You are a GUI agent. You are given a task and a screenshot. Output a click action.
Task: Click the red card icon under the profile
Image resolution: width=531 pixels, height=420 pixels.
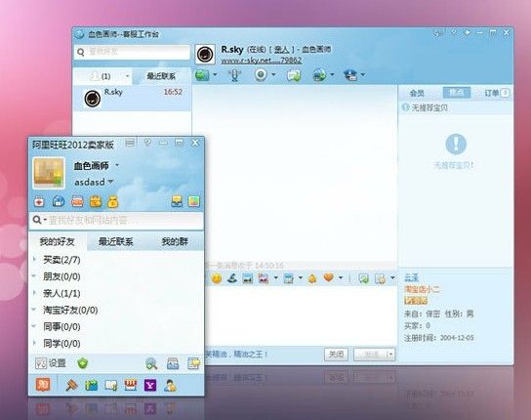77,202
